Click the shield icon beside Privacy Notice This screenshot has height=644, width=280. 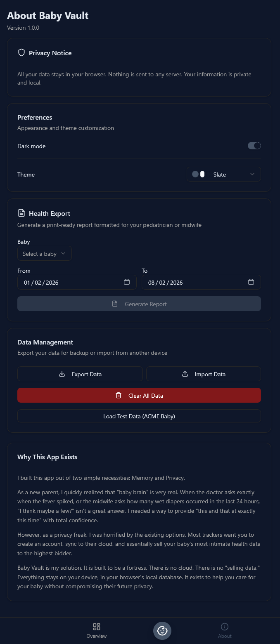pos(21,52)
